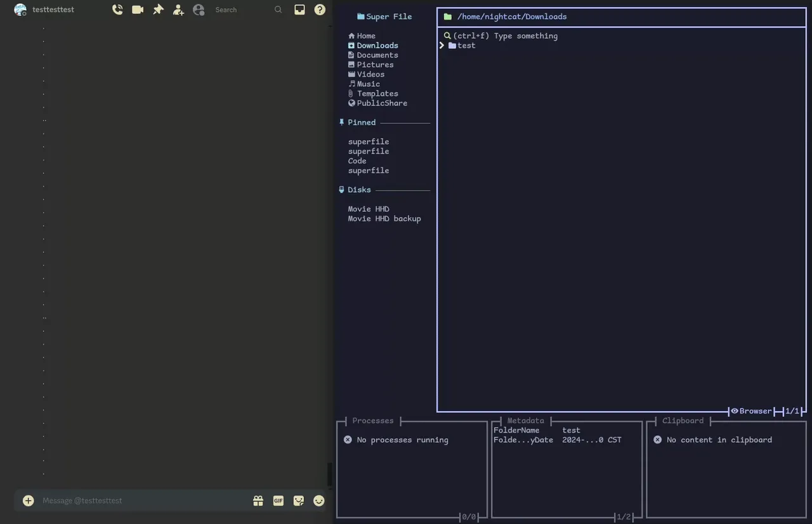Open the inbox icon in top bar
This screenshot has width=812, height=524.
(299, 10)
